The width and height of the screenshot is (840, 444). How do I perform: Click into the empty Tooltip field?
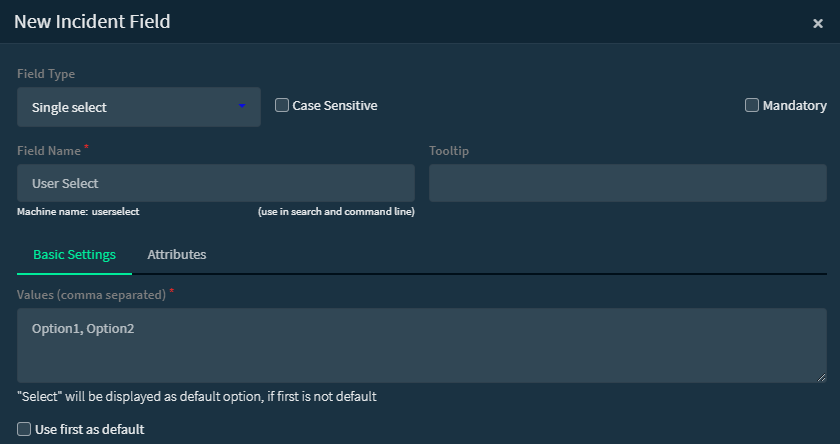tap(627, 183)
